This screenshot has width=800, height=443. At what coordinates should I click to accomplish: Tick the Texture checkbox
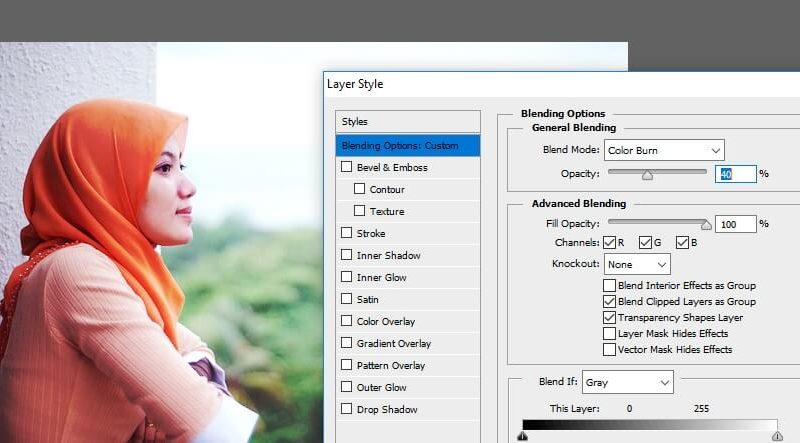(359, 211)
